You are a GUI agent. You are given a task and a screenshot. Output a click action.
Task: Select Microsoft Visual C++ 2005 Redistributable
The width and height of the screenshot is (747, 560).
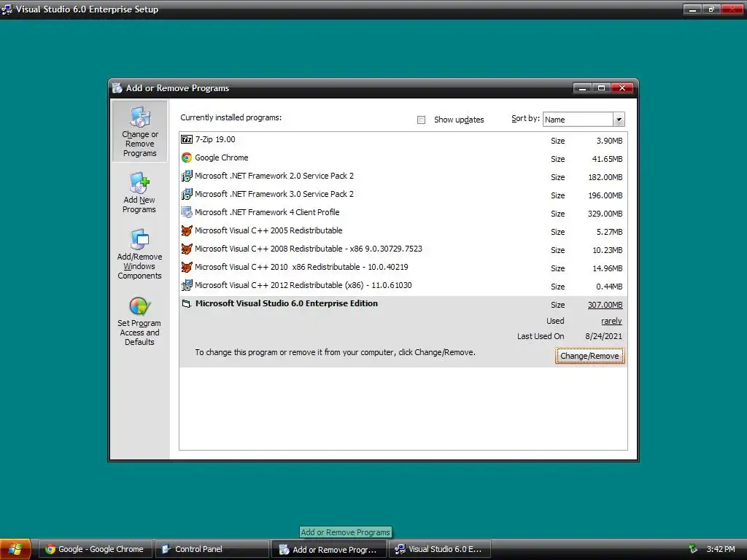click(403, 231)
